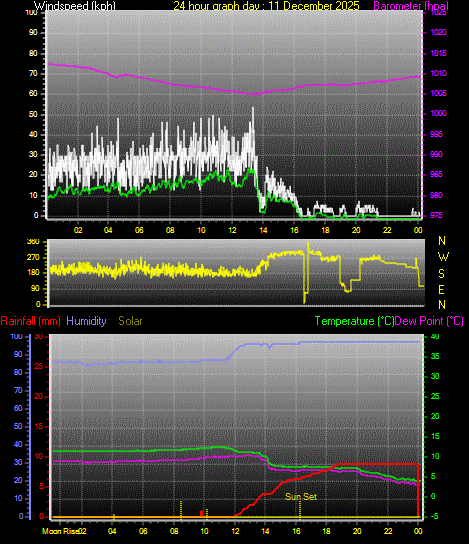Screen dimensions: 469x544
Task: Select the S compass letter
Action: point(441,274)
